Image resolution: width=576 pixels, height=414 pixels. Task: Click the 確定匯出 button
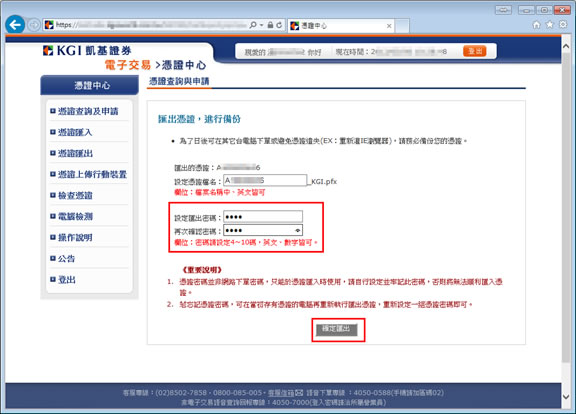336,329
